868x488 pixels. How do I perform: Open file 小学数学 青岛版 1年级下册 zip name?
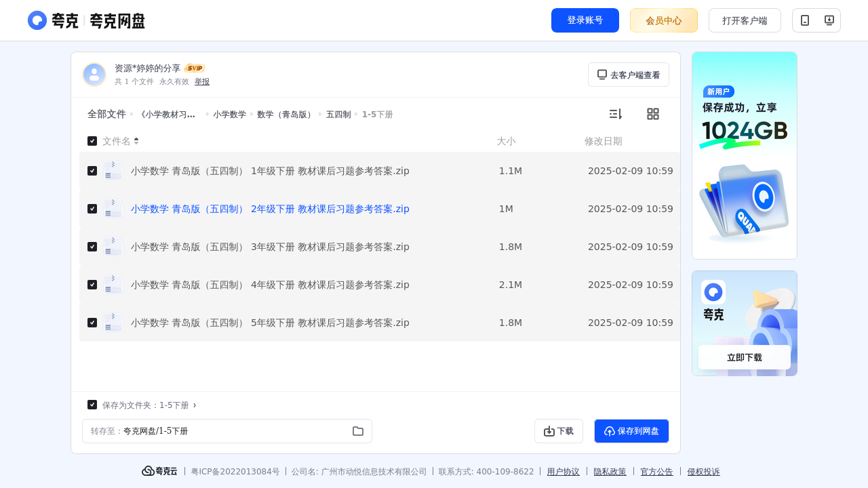tap(270, 171)
